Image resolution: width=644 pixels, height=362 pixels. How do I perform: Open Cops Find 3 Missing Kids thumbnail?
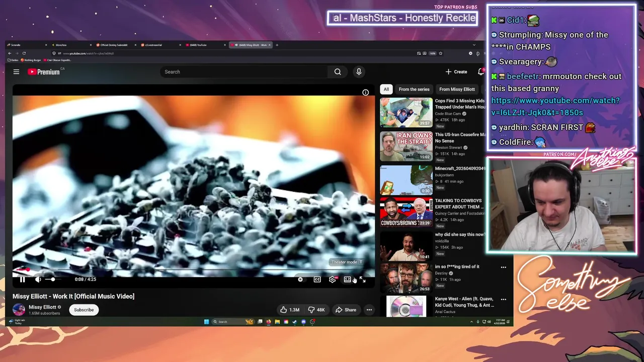coord(406,112)
